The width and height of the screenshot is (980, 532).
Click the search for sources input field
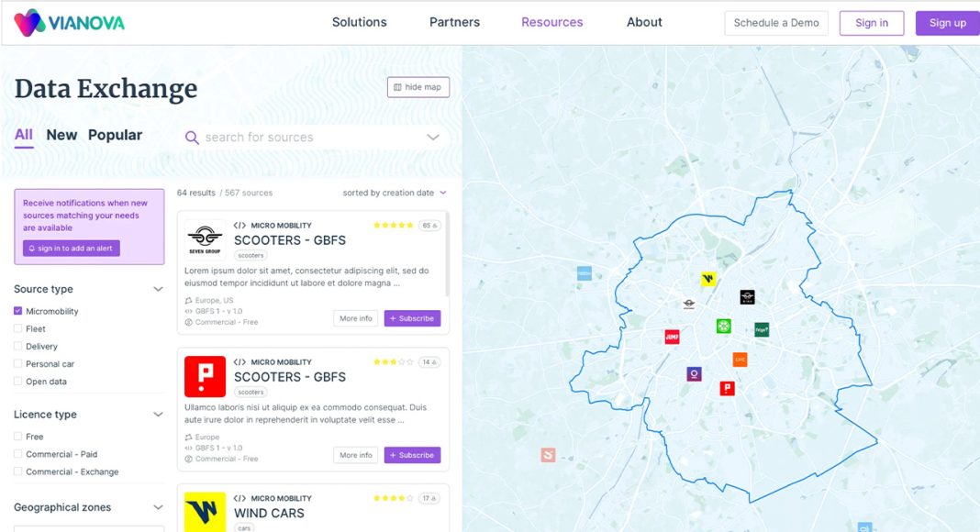click(x=313, y=138)
